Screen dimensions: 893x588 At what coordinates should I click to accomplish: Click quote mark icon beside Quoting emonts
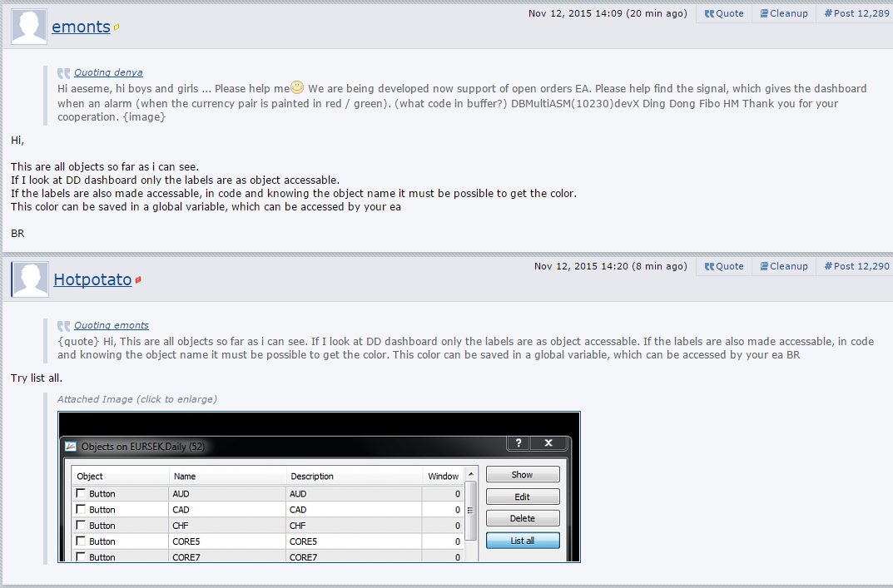(x=64, y=325)
